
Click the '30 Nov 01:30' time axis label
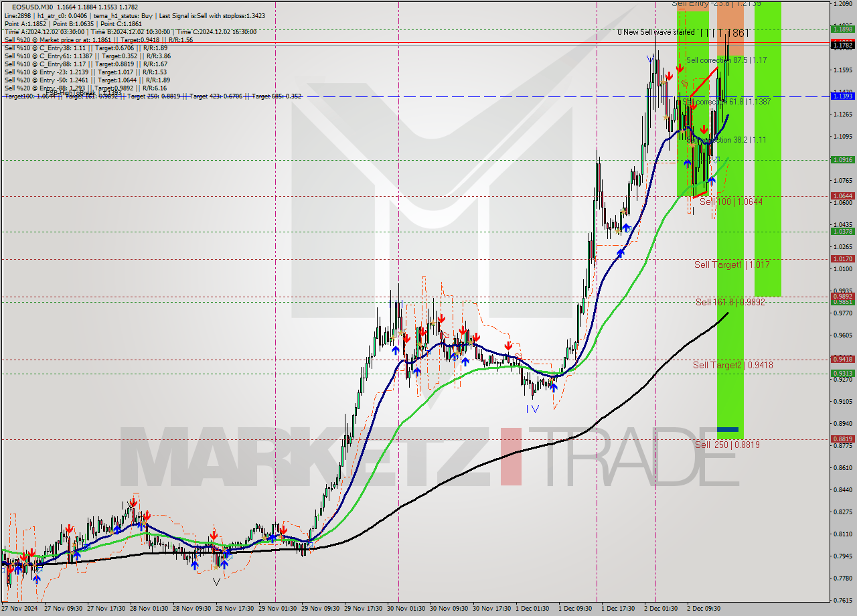click(404, 609)
